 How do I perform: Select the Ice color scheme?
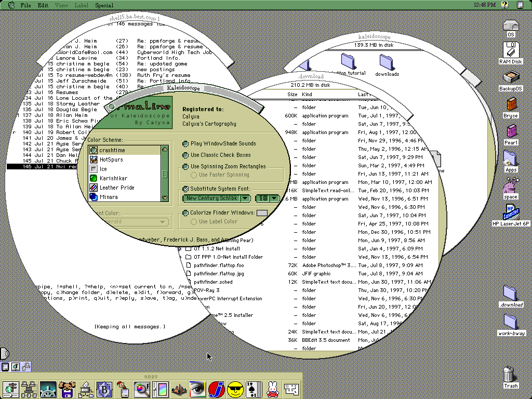125,169
